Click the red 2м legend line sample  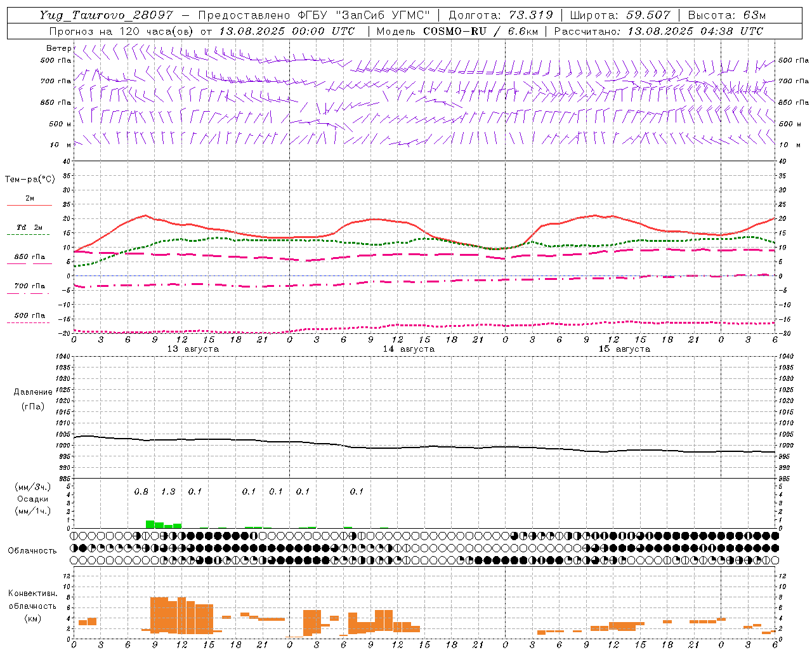(x=29, y=205)
